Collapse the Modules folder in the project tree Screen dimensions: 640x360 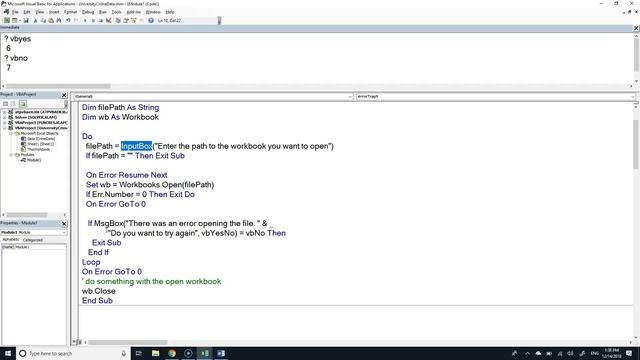click(x=11, y=155)
